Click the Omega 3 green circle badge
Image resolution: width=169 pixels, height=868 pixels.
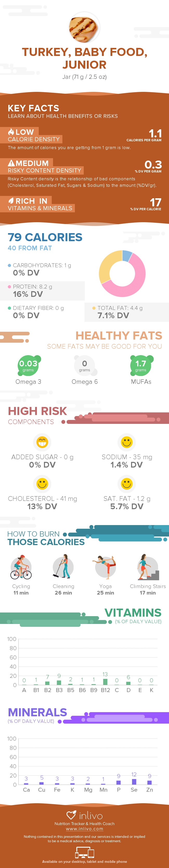[x=28, y=365]
